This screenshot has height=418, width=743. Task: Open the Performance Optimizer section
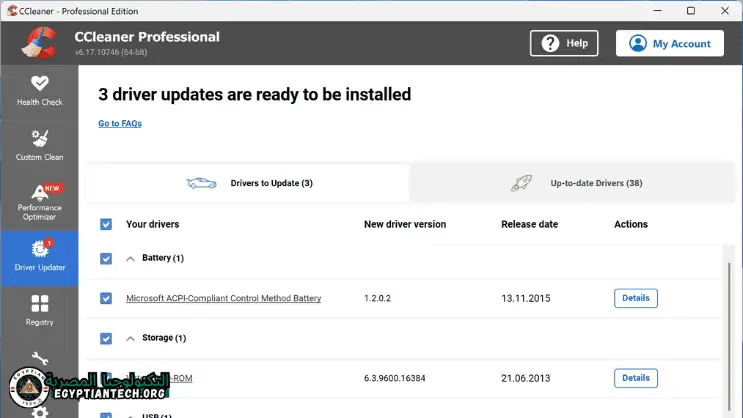point(40,202)
